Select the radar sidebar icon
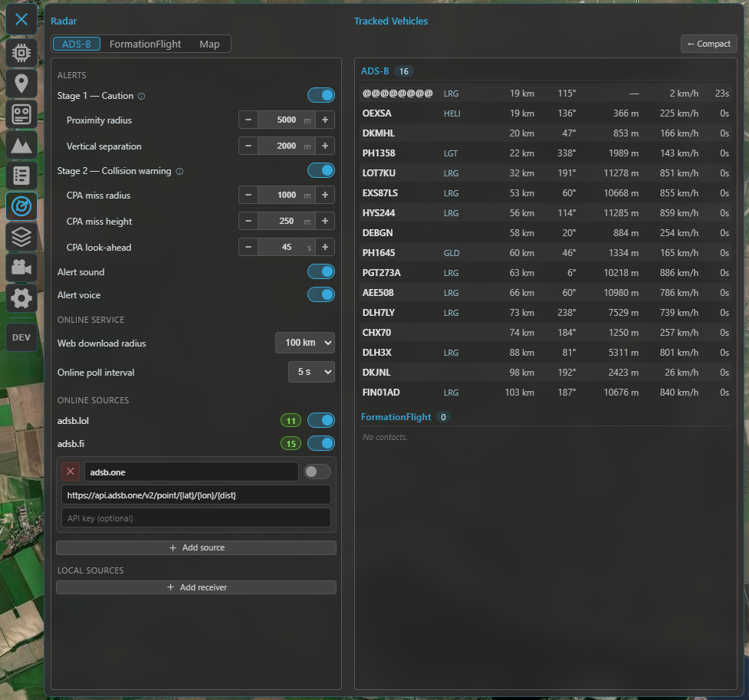Screen dimensions: 749x700 [21, 206]
